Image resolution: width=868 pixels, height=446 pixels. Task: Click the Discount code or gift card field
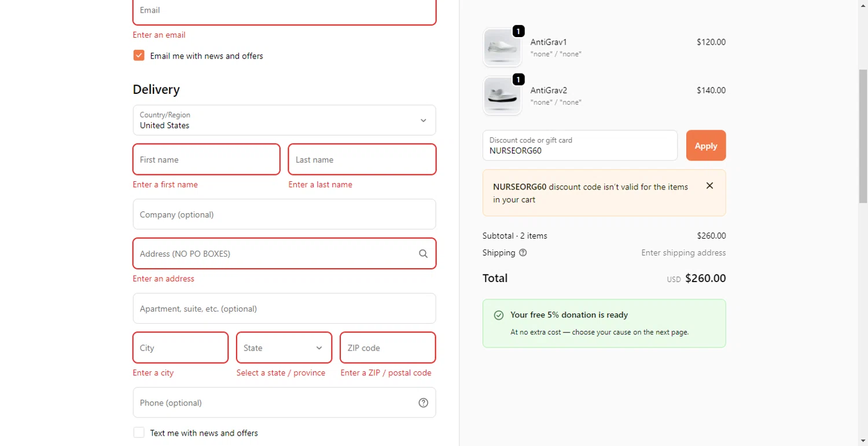pos(580,145)
